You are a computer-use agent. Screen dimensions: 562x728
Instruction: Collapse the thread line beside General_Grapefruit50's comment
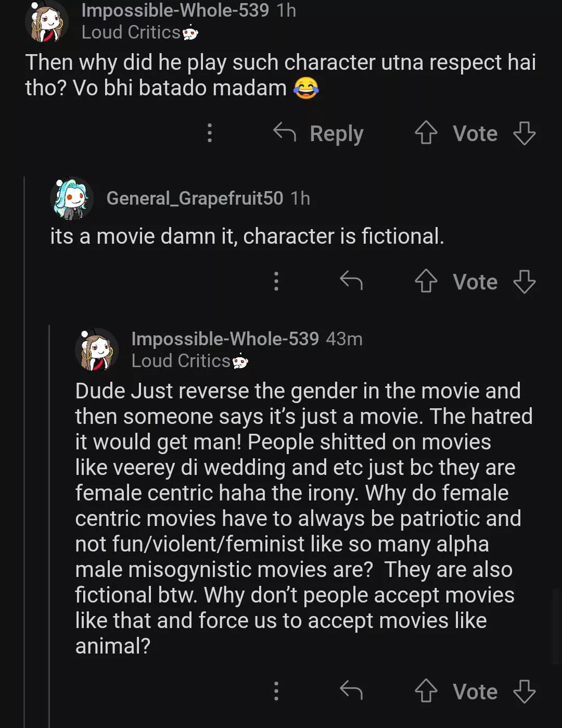pyautogui.click(x=24, y=417)
